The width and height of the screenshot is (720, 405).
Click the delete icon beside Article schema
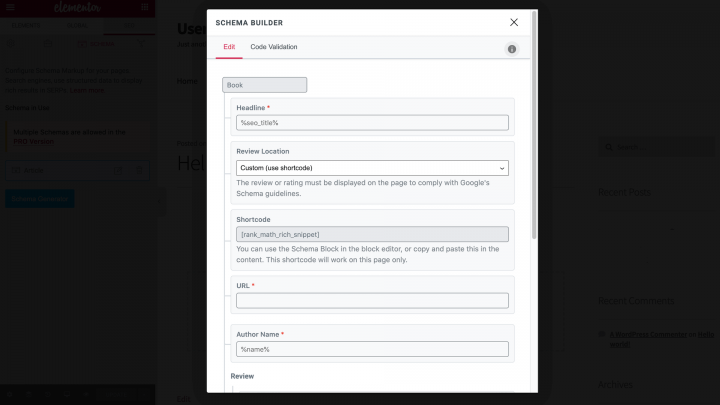[x=137, y=171]
